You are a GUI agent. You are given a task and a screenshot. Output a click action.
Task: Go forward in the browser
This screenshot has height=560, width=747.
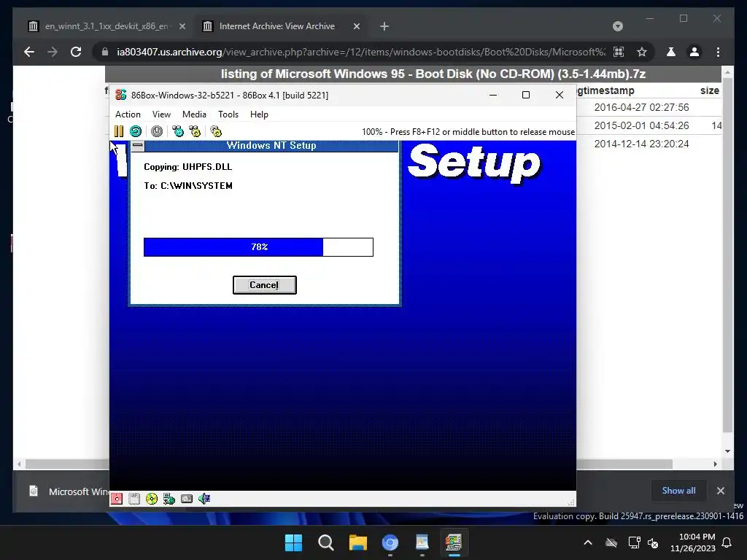tap(53, 52)
